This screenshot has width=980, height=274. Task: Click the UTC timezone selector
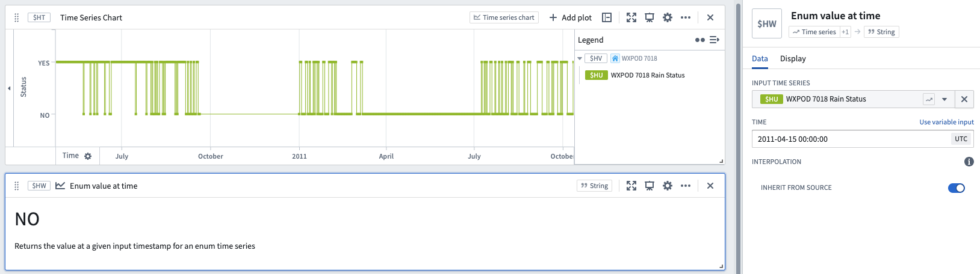(961, 139)
